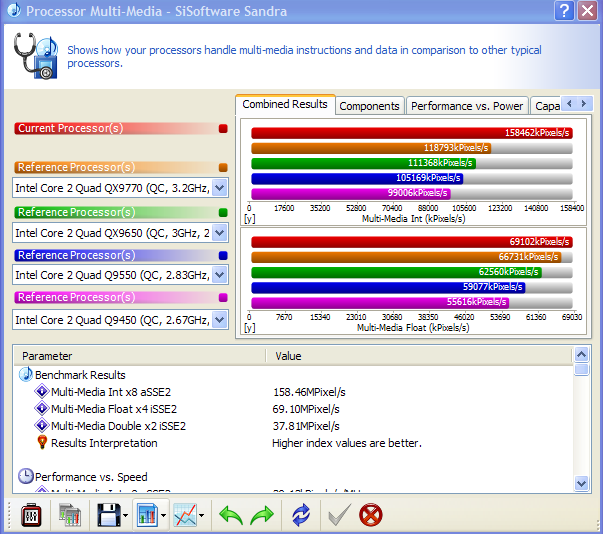
Task: Open the Performance vs. Power tab
Action: click(467, 106)
